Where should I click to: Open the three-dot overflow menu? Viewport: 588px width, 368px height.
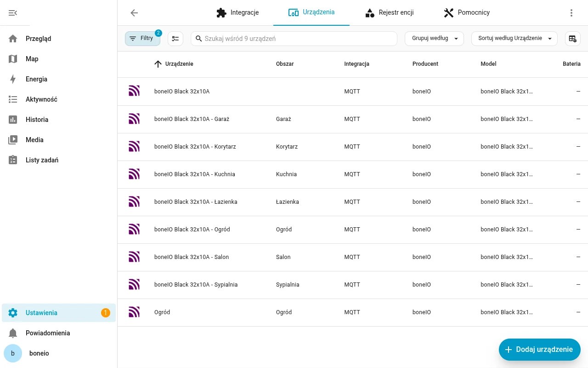(571, 13)
